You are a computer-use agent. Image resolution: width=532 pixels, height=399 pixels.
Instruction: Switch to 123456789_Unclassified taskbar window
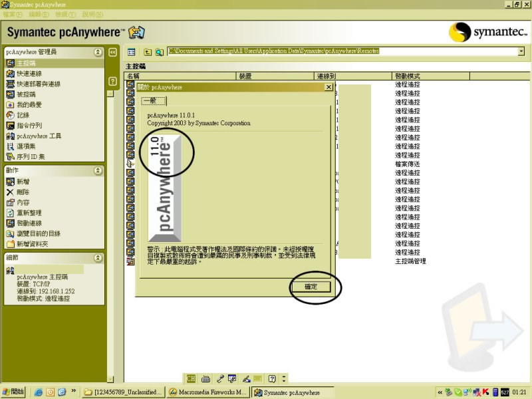point(124,392)
